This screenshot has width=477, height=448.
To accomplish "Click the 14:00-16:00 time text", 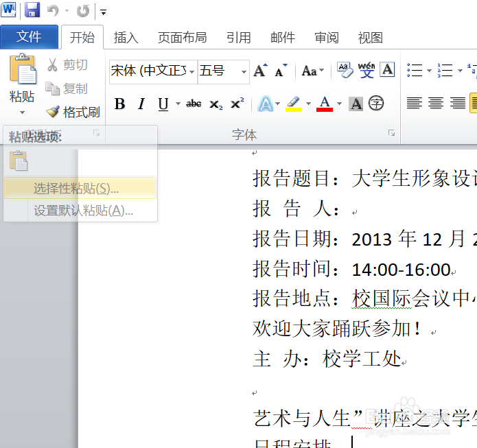I will pyautogui.click(x=401, y=270).
